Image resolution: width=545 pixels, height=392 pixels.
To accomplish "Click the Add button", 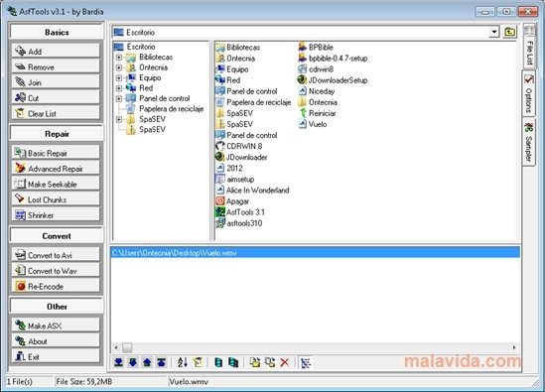I will pos(56,52).
